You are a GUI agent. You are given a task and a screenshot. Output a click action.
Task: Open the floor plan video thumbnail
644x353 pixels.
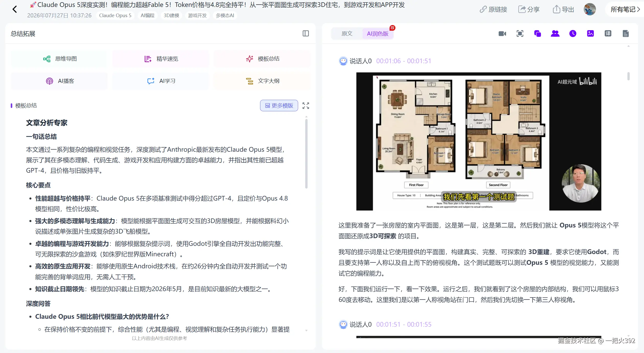[x=479, y=141]
